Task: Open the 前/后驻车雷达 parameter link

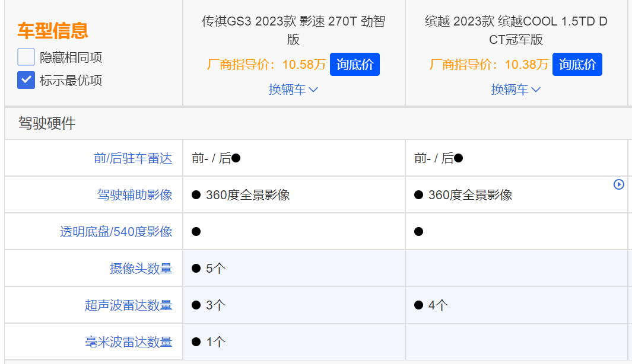Action: [133, 158]
